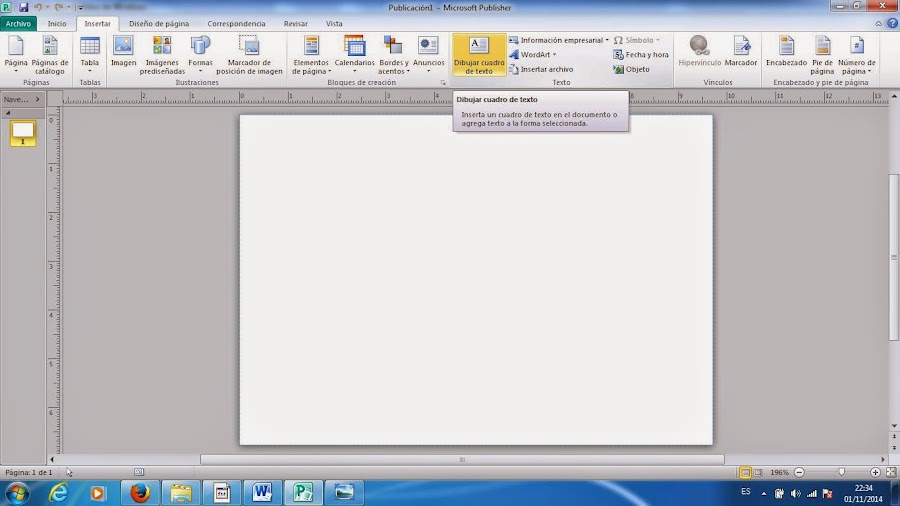Click the Save icon in quick access toolbar
Screen dimensions: 900x506
(24, 7)
